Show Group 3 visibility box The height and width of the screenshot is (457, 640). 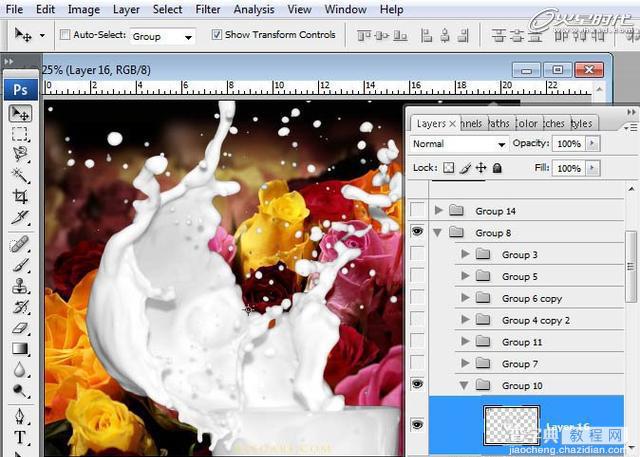point(417,253)
